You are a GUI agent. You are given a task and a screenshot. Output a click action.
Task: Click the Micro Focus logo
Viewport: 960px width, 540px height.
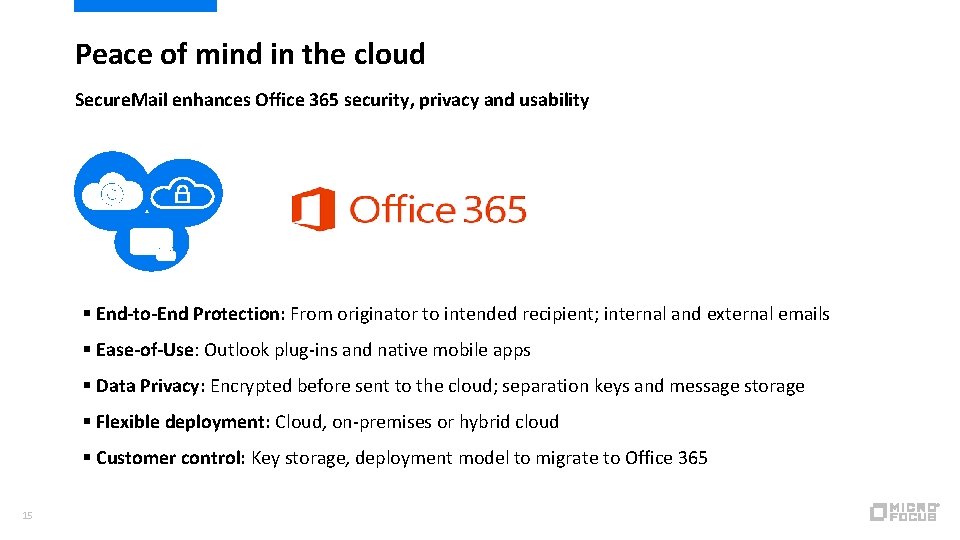(904, 511)
